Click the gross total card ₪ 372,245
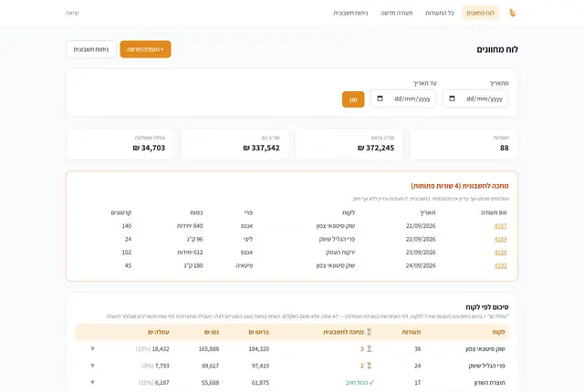This screenshot has height=392, width=584. click(x=349, y=144)
